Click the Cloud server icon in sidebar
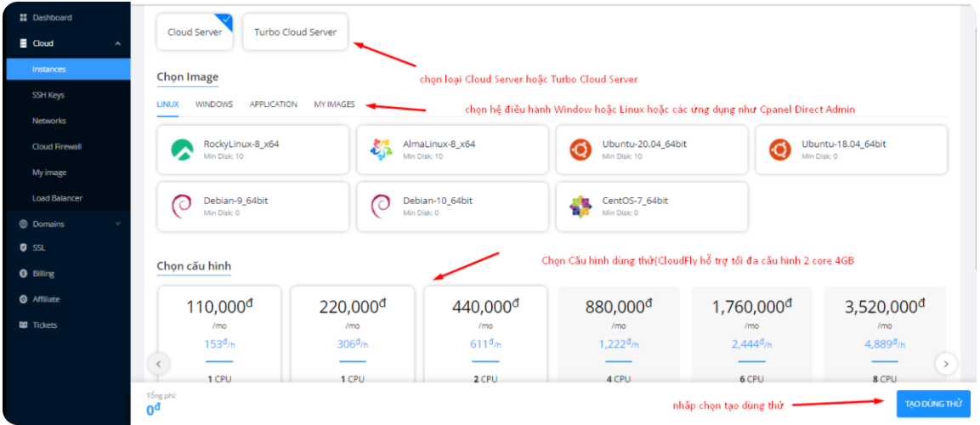The image size is (980, 425). [x=24, y=43]
